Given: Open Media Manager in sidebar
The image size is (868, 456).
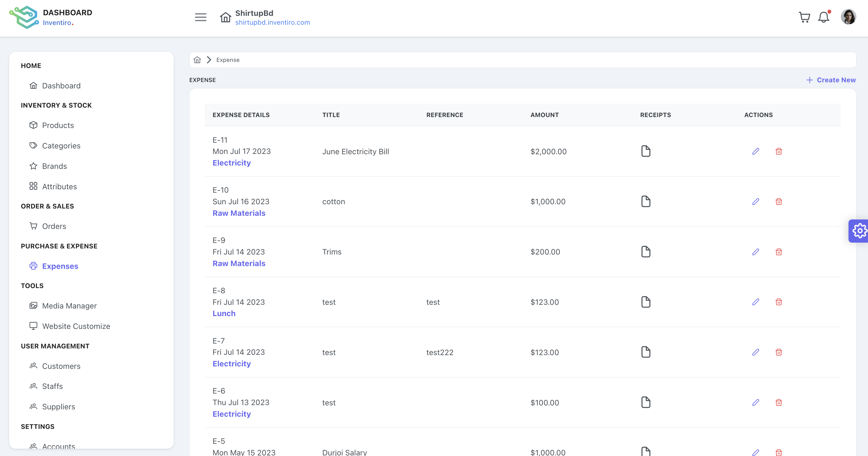Looking at the screenshot, I should tap(63, 306).
